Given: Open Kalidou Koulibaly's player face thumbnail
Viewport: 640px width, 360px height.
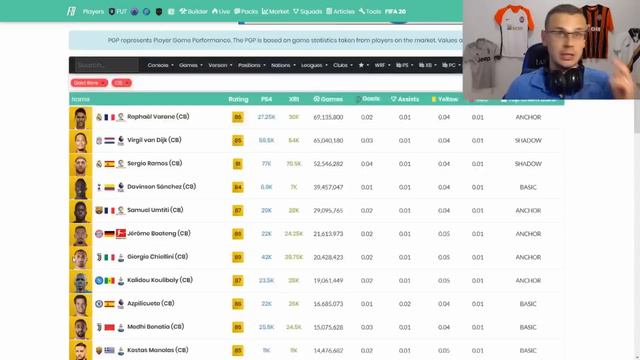Looking at the screenshot, I should coord(80,281).
